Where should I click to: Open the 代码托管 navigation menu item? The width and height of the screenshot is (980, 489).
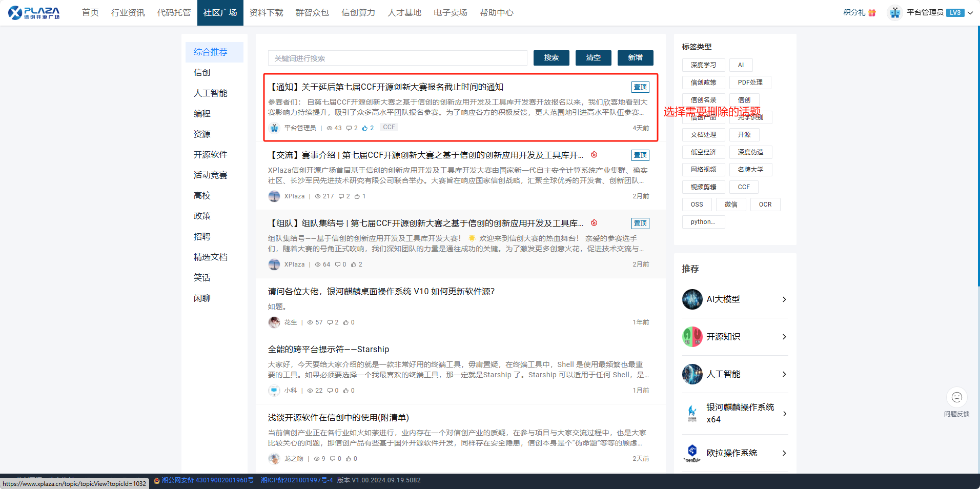pyautogui.click(x=174, y=13)
